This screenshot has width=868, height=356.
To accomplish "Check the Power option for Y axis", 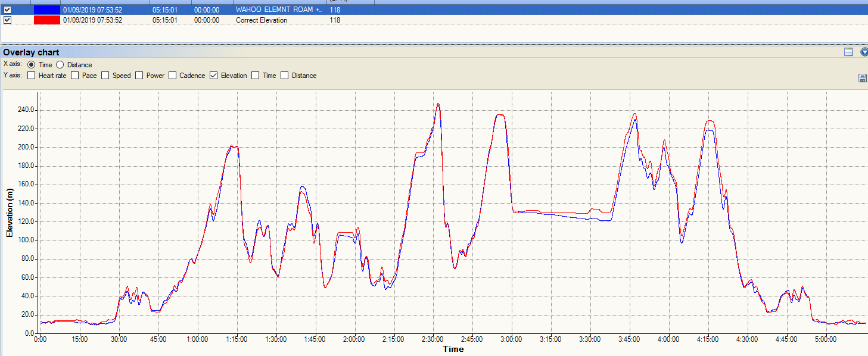I will click(139, 76).
